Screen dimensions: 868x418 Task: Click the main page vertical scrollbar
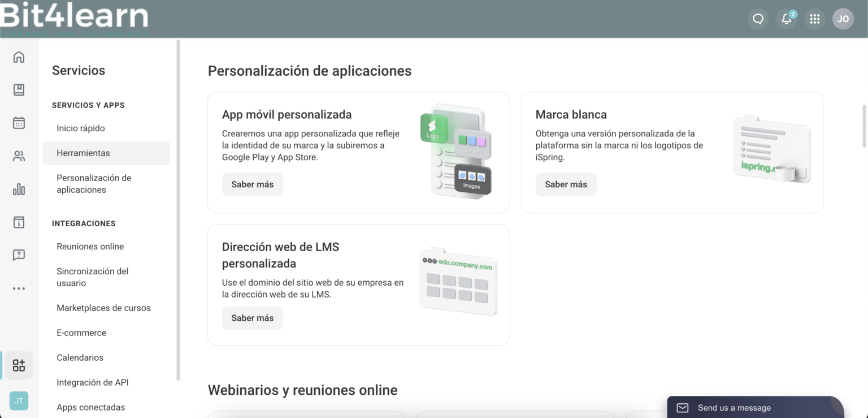point(864,126)
